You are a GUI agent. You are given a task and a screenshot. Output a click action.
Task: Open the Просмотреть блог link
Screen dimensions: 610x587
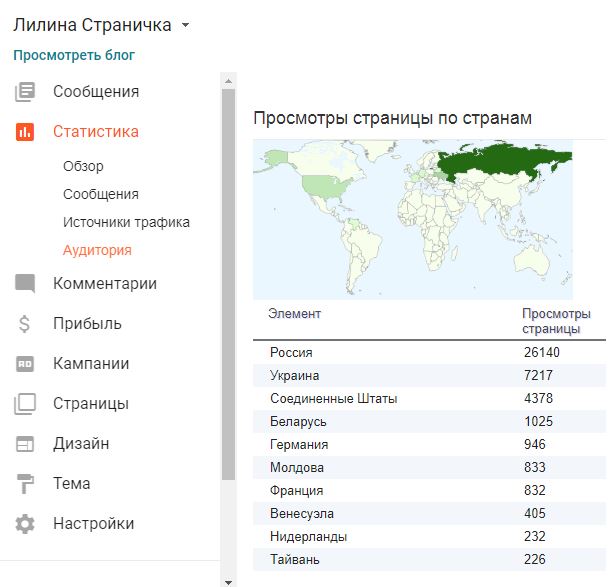tap(74, 55)
